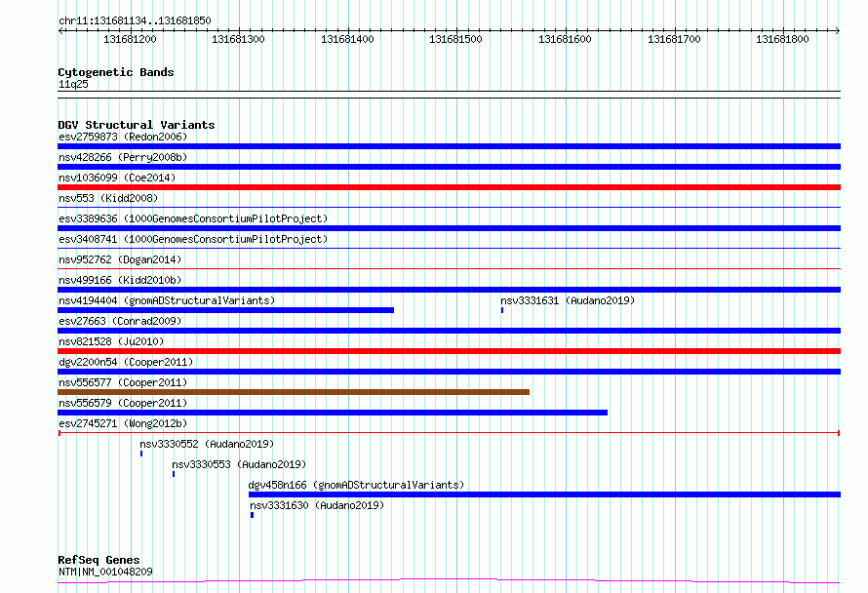Click the NTM|NM_001048209 gene label

tap(105, 572)
